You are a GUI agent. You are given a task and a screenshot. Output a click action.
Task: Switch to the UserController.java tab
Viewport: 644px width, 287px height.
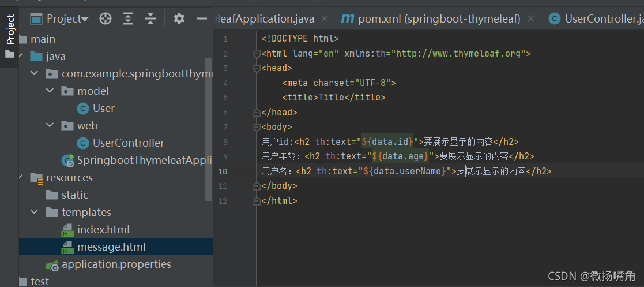[597, 18]
